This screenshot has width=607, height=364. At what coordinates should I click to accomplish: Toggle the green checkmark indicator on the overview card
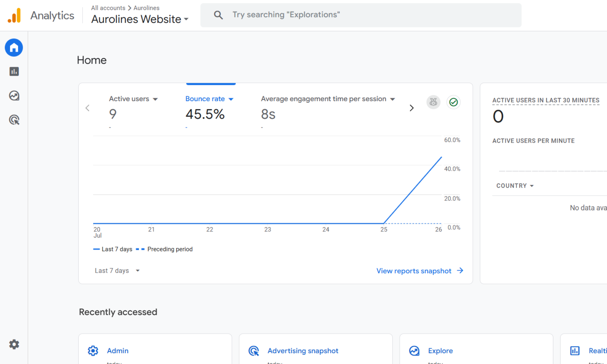pos(453,102)
